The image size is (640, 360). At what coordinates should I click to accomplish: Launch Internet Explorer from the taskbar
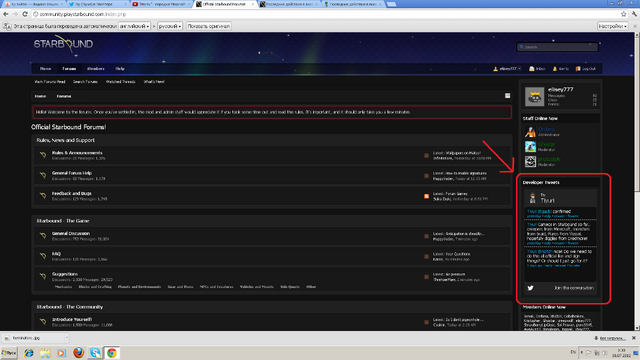[x=29, y=353]
